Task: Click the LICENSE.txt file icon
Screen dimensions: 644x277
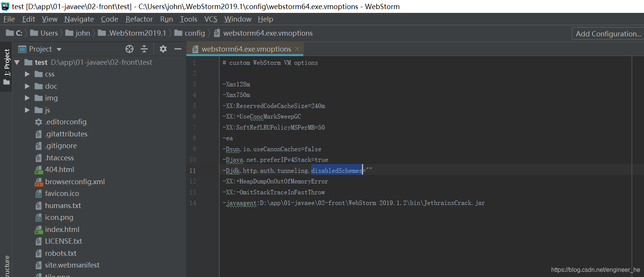Action: (x=39, y=241)
